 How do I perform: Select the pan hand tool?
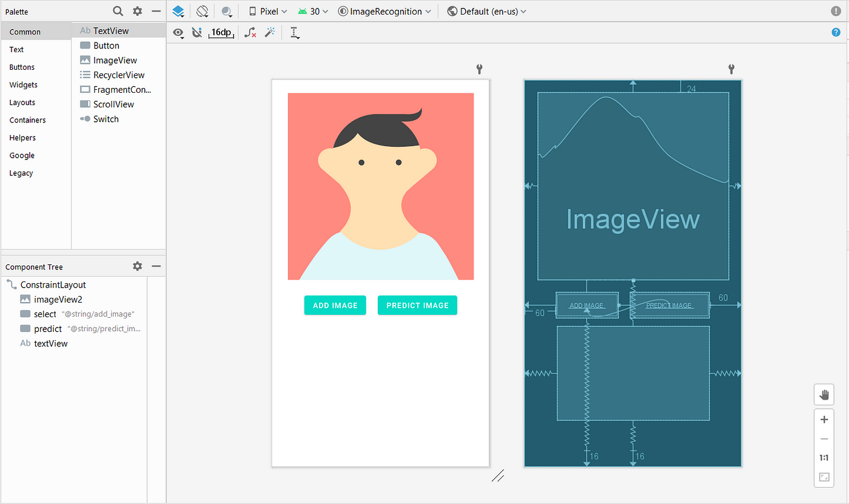tap(824, 395)
